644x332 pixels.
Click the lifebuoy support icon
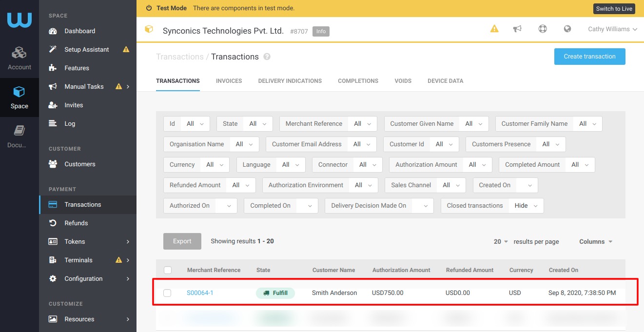click(x=543, y=29)
